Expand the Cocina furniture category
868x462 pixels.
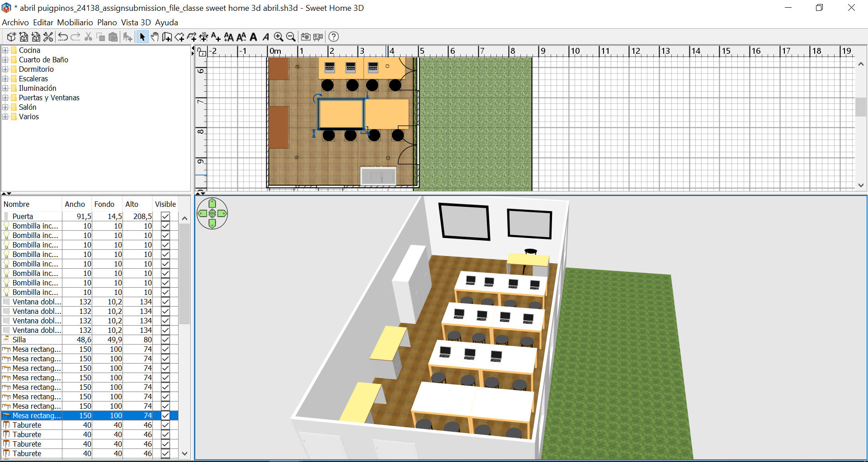coord(5,50)
